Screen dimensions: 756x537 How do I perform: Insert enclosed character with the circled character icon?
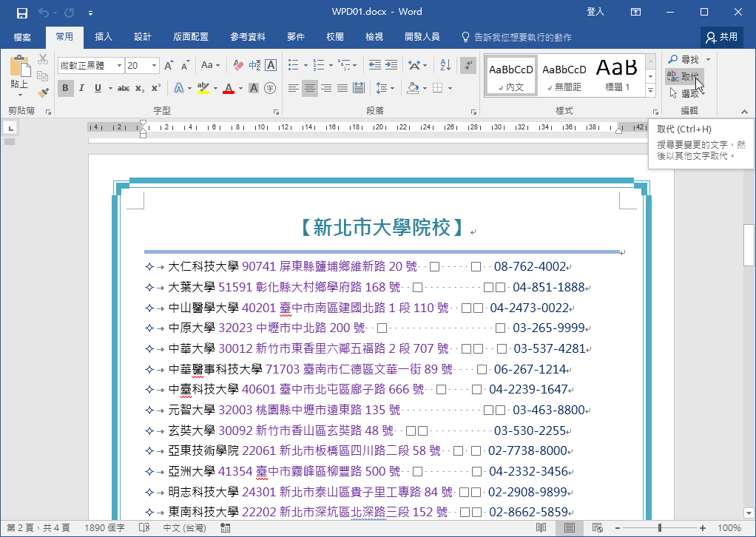click(x=270, y=88)
